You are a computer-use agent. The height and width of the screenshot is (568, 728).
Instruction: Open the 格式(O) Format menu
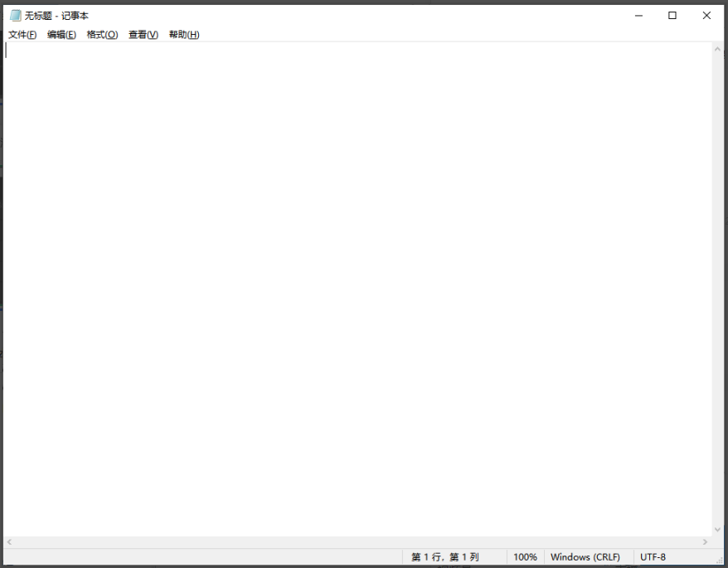(x=102, y=34)
